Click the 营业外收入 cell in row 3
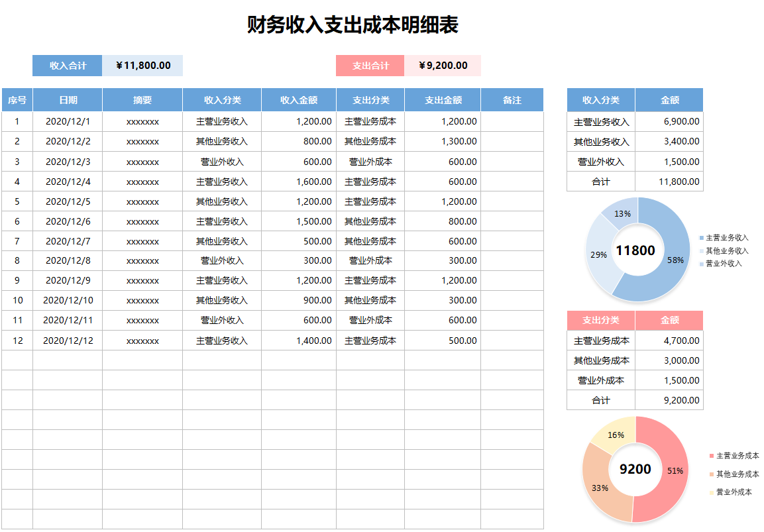This screenshot has width=764, height=532. coord(222,161)
